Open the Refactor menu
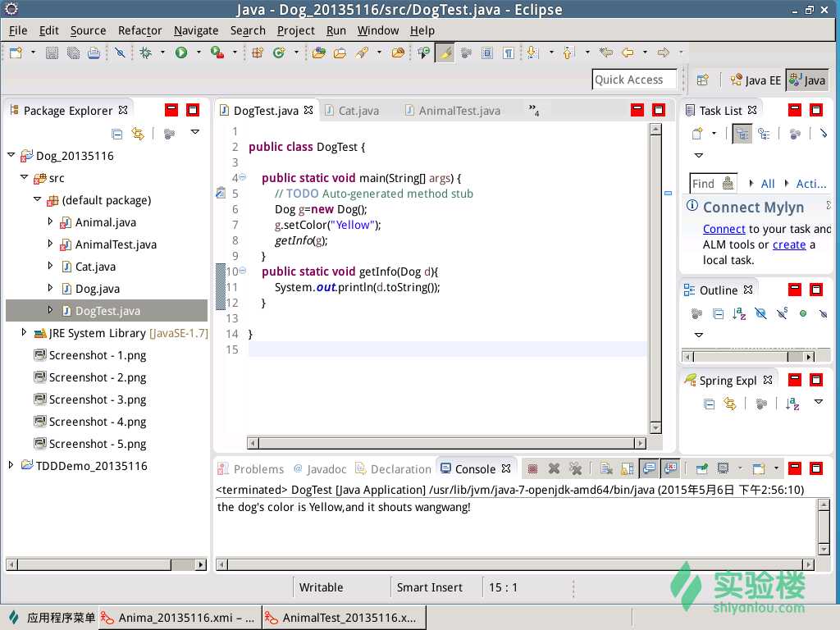 point(139,30)
